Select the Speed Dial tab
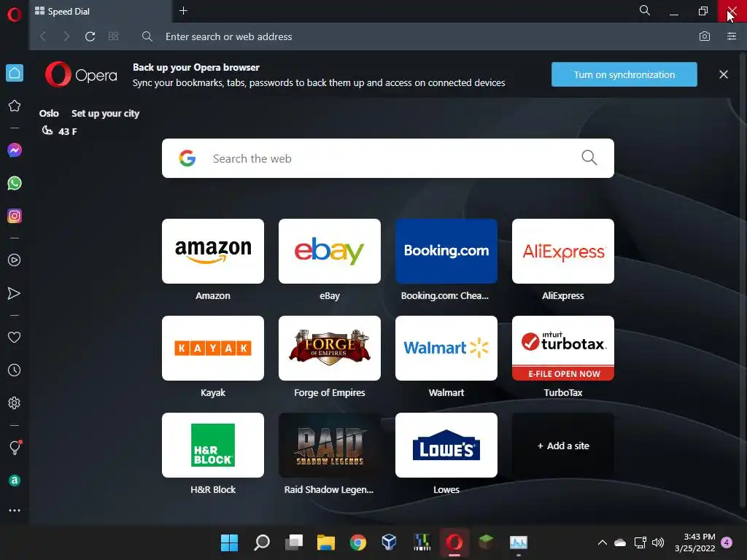 tap(100, 11)
